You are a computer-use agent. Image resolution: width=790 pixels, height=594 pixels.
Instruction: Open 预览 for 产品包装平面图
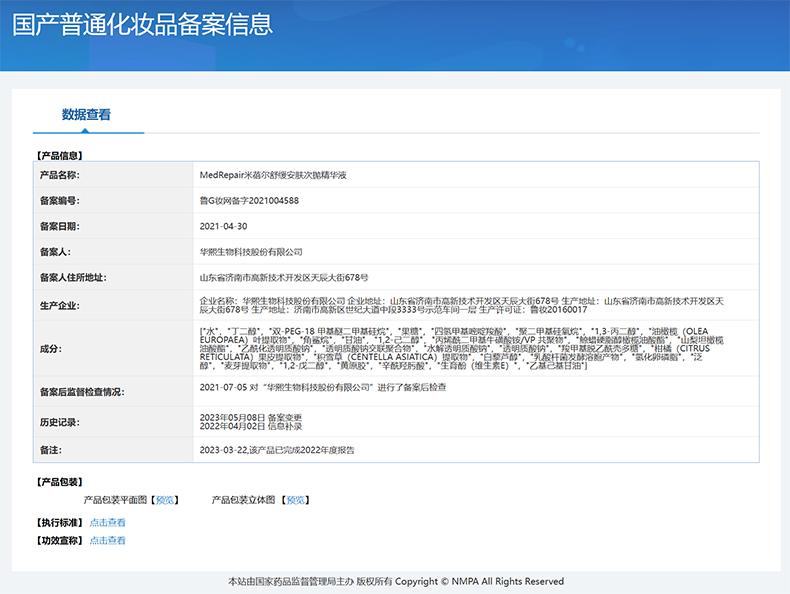click(165, 499)
